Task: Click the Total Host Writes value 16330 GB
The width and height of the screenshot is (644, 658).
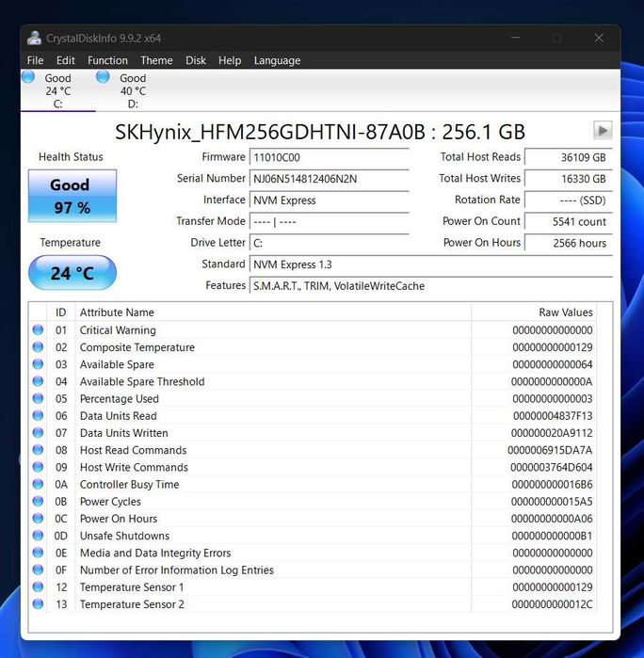Action: (569, 179)
